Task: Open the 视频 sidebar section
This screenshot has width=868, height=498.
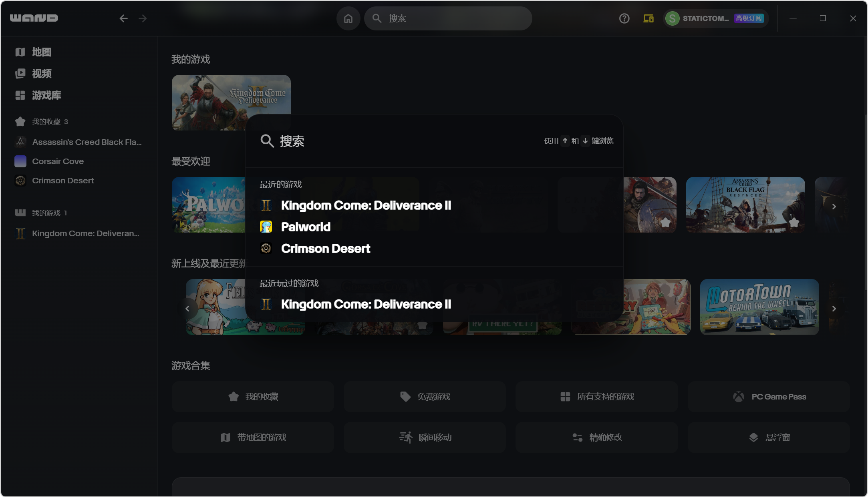Action: pyautogui.click(x=34, y=74)
